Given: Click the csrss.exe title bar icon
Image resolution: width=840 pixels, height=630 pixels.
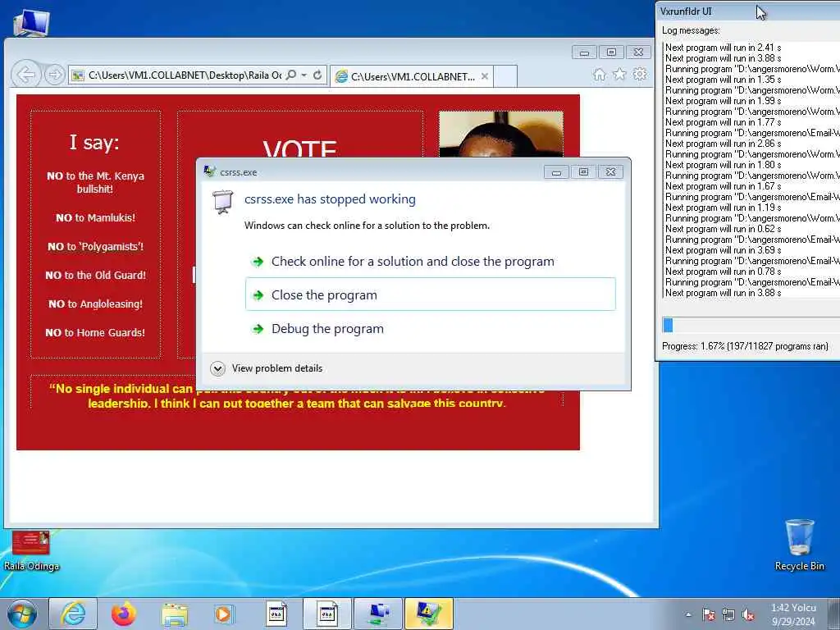Looking at the screenshot, I should point(209,171).
